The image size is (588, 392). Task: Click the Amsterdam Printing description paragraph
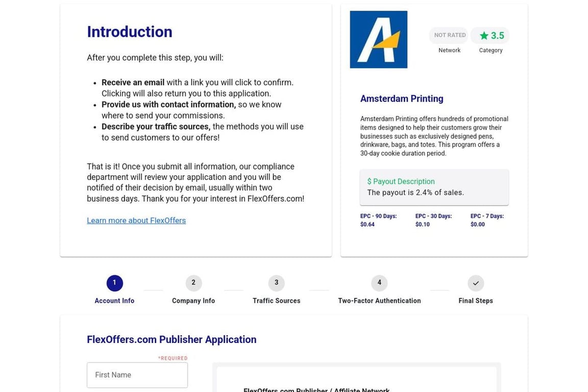[x=434, y=136]
